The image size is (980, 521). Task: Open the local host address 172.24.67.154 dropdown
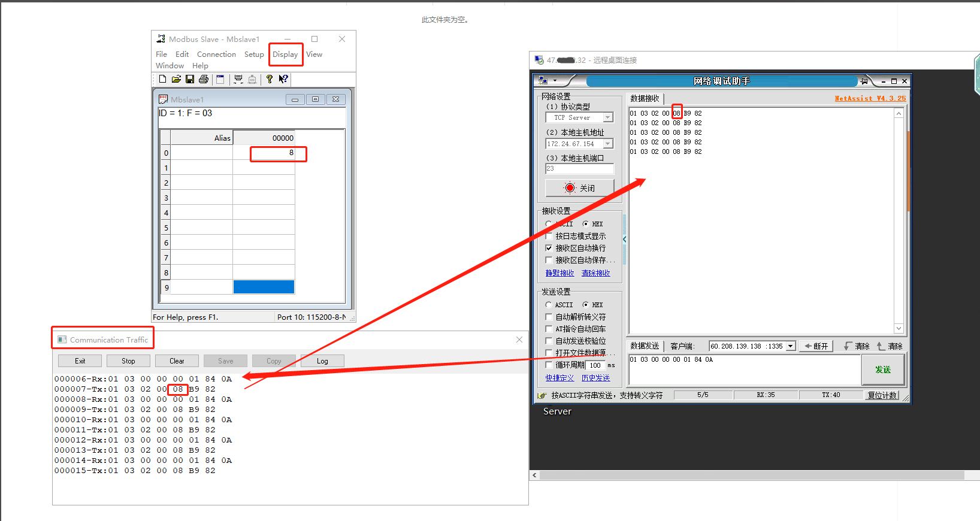[608, 144]
